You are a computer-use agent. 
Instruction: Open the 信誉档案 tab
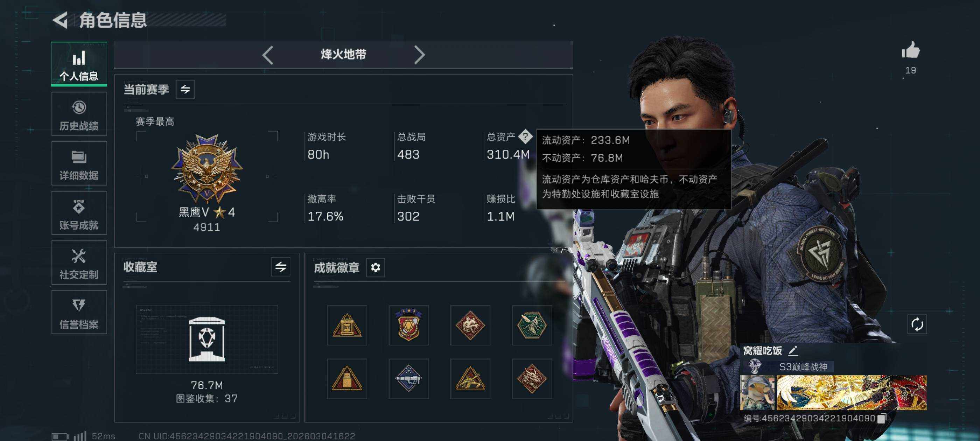[79, 313]
